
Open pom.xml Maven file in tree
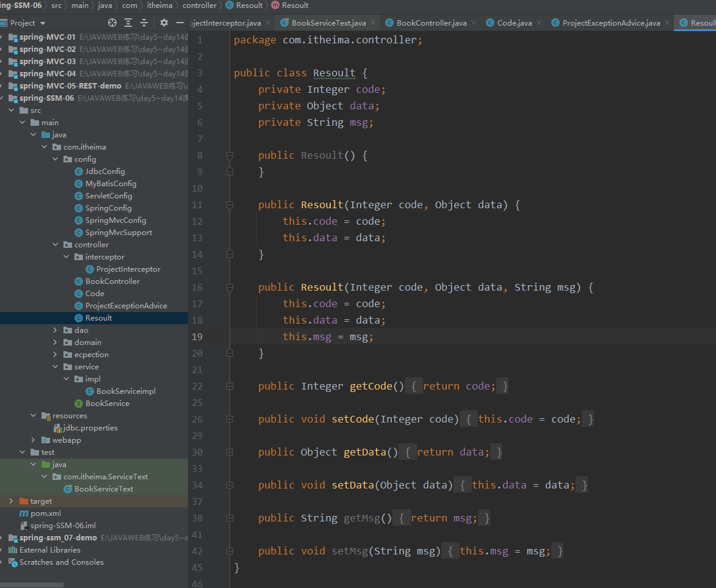click(x=46, y=513)
